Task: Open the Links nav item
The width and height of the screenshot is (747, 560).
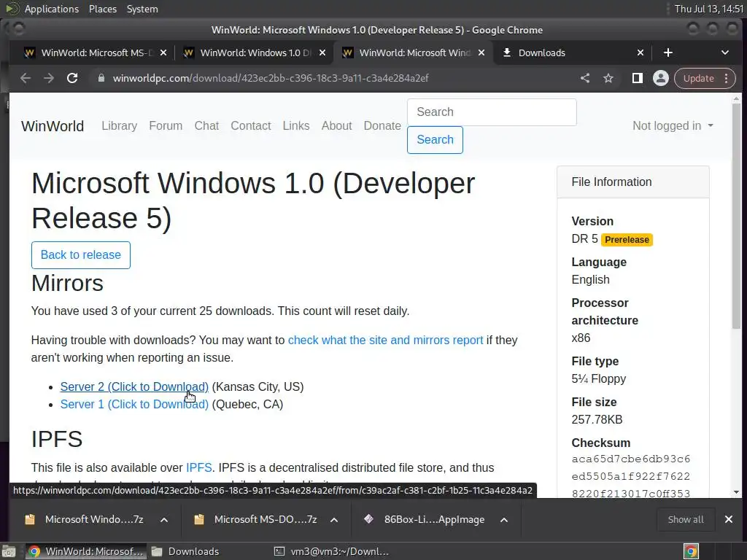Action: pyautogui.click(x=296, y=125)
